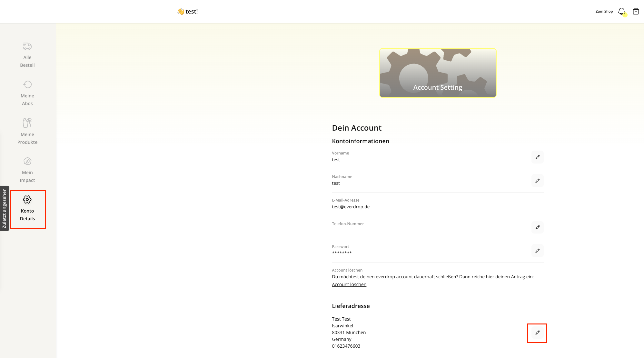Go to Alle Bestell menu item
Image resolution: width=644 pixels, height=358 pixels.
click(x=27, y=61)
